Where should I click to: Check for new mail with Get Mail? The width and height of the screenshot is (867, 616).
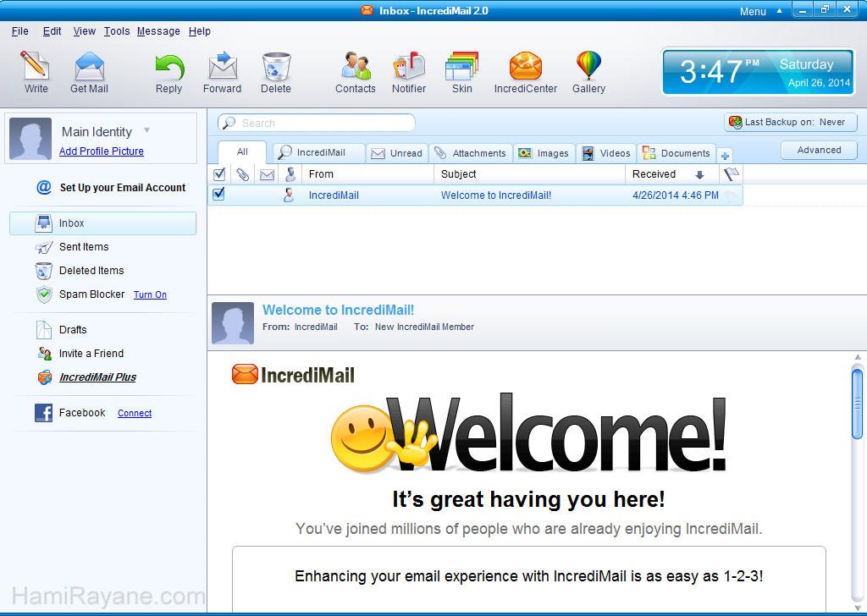(x=89, y=72)
